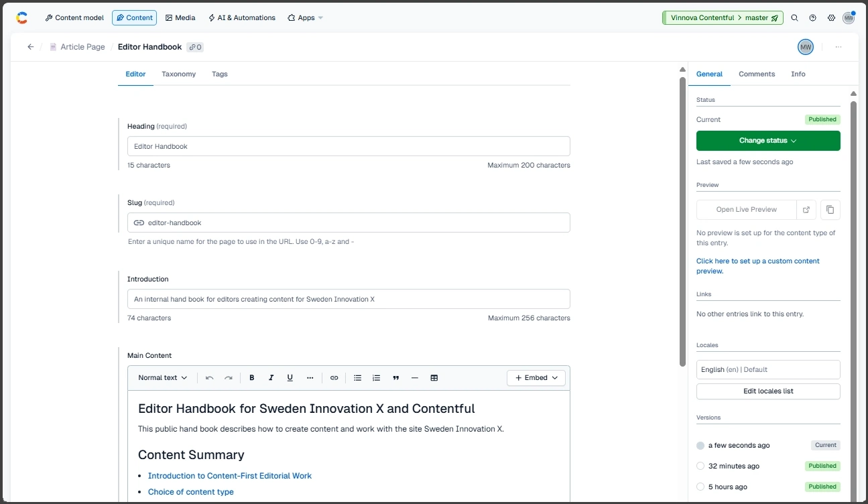Switch to the General sidebar tab

coord(709,74)
